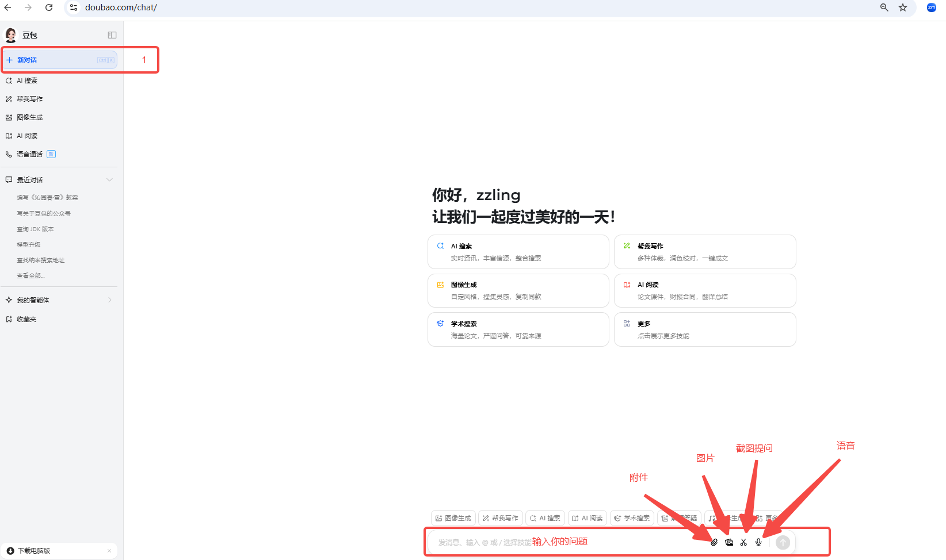
Task: Dismiss the 下载电脑版 banner with its close icon
Action: [x=109, y=551]
